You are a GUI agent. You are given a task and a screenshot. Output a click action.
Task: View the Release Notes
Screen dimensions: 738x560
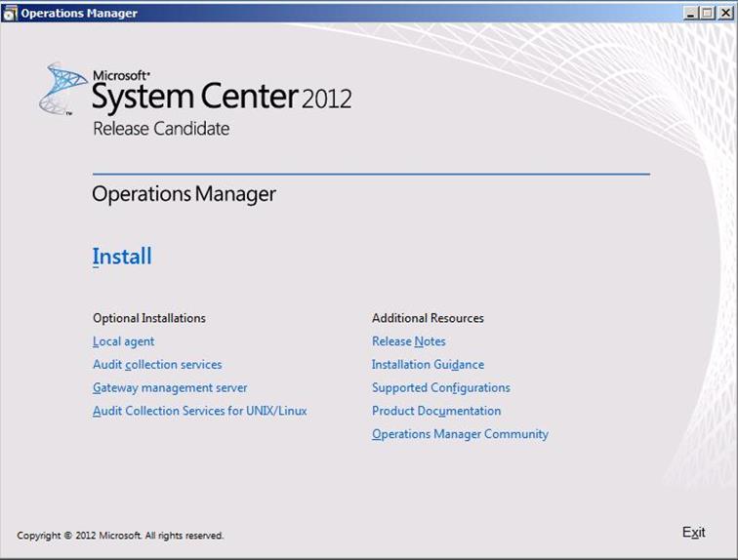408,341
